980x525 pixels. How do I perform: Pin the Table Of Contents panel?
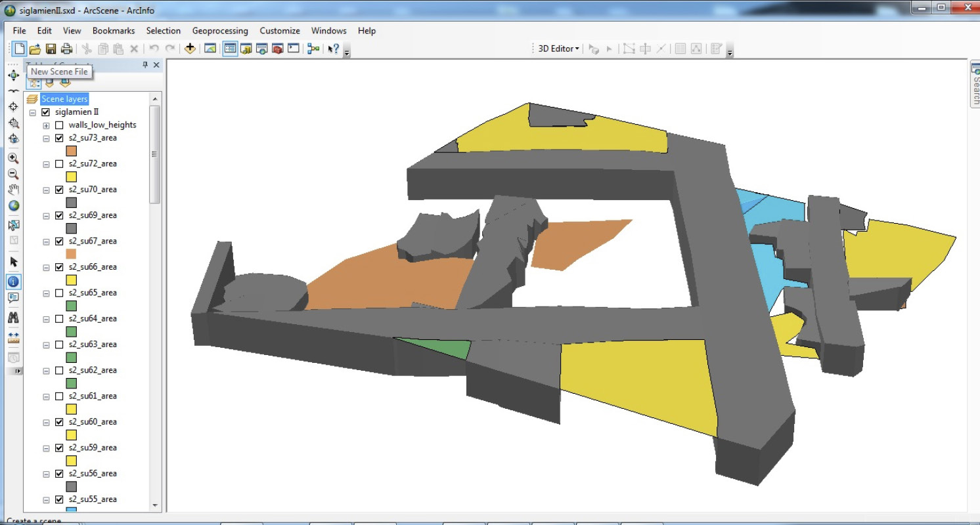point(146,65)
